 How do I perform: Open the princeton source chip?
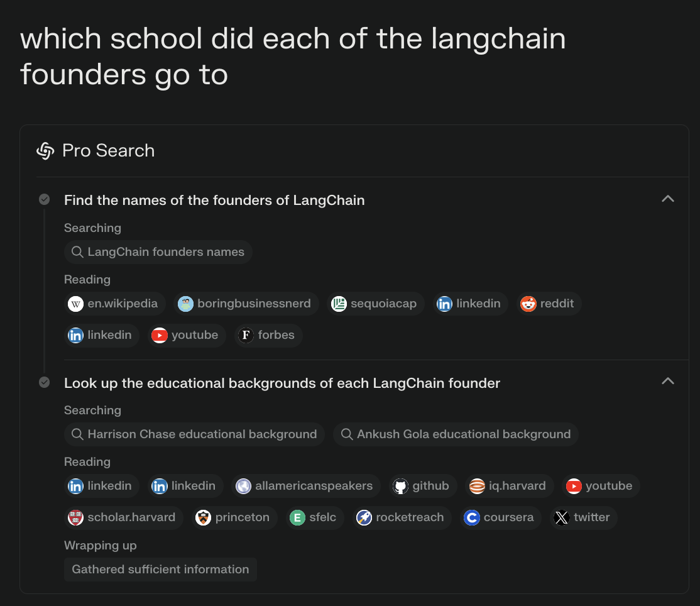[234, 517]
